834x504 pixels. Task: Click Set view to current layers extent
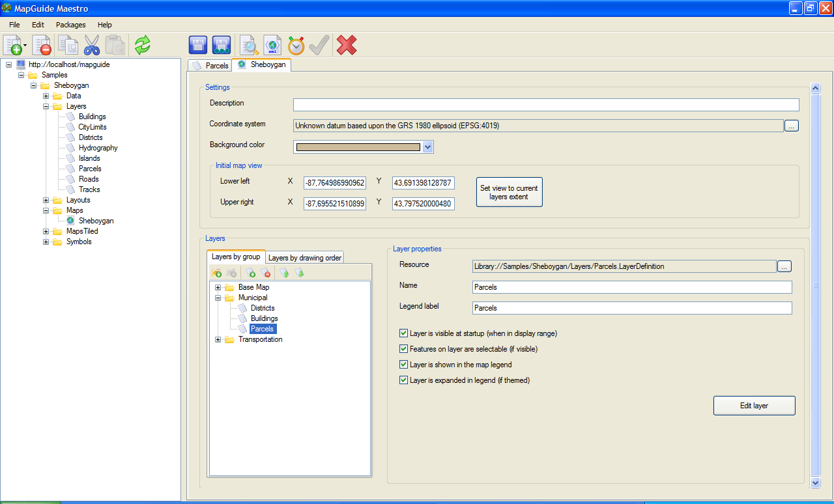coord(509,192)
